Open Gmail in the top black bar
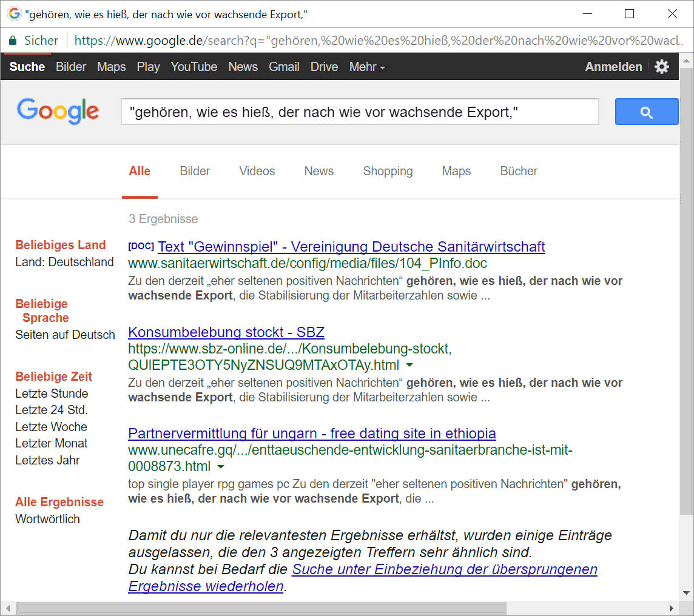 (x=284, y=67)
